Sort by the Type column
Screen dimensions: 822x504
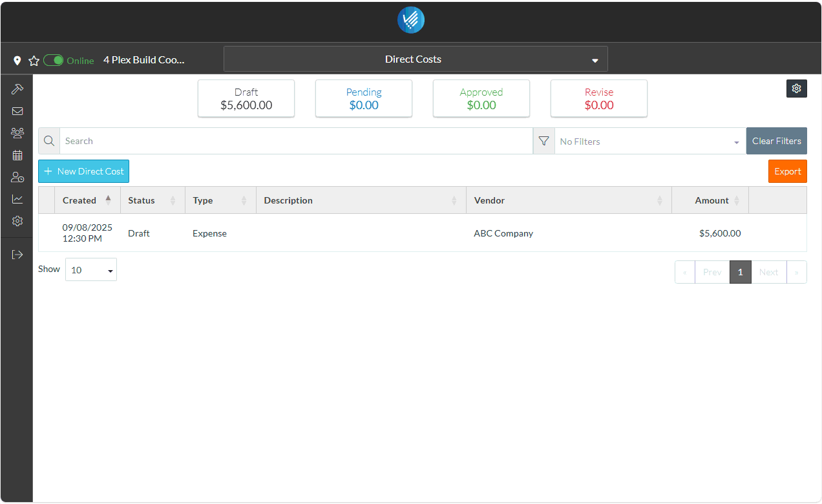click(x=220, y=200)
